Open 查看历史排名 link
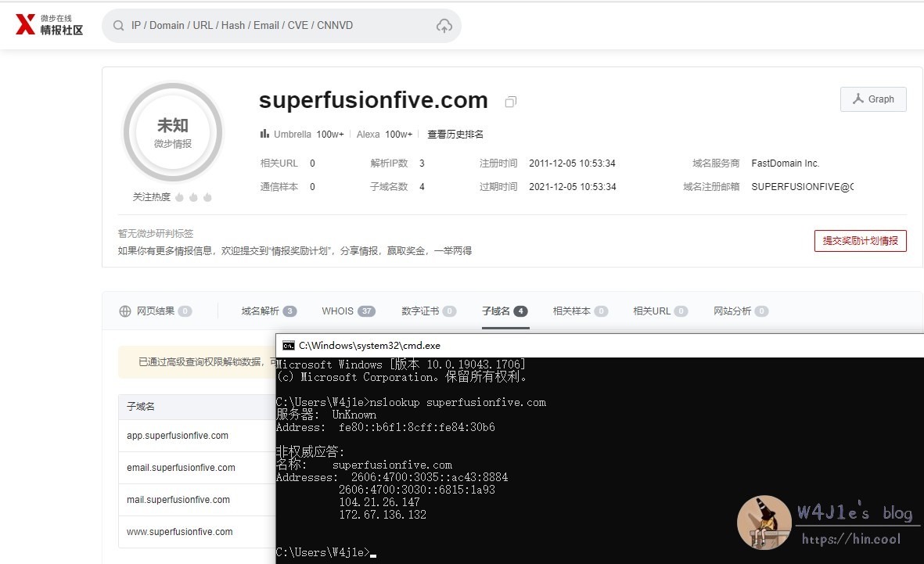Screen dimensions: 924x564 tap(455, 134)
